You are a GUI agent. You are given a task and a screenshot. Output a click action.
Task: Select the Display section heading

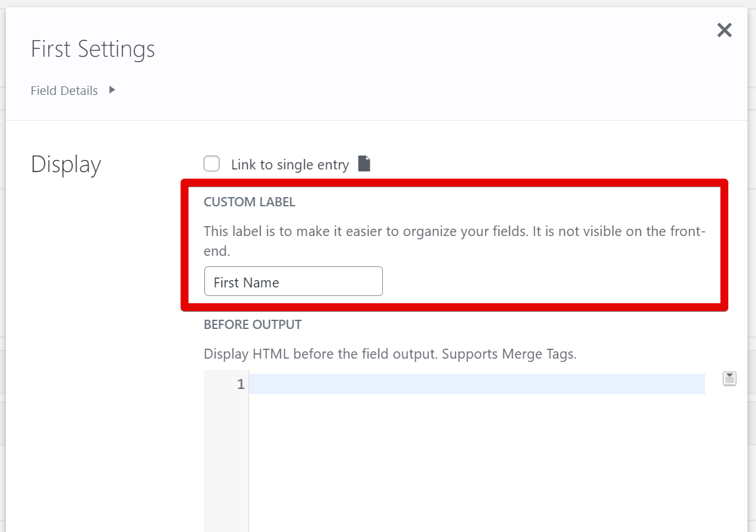[66, 164]
